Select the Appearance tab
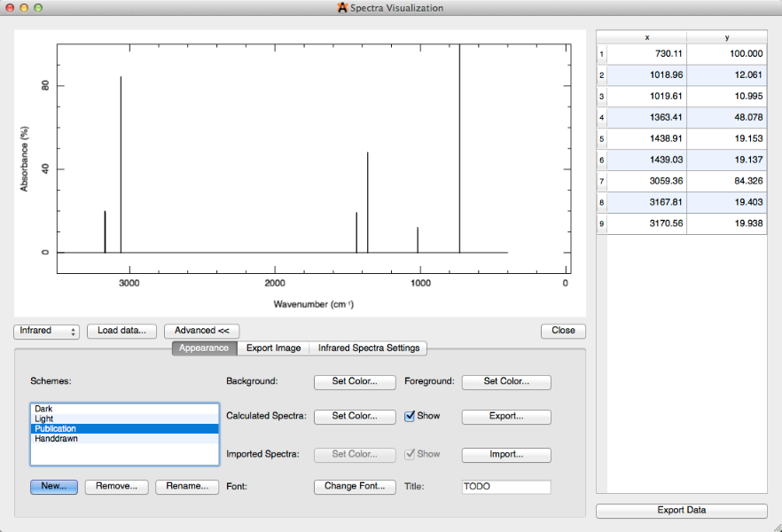This screenshot has height=532, width=782. [204, 348]
